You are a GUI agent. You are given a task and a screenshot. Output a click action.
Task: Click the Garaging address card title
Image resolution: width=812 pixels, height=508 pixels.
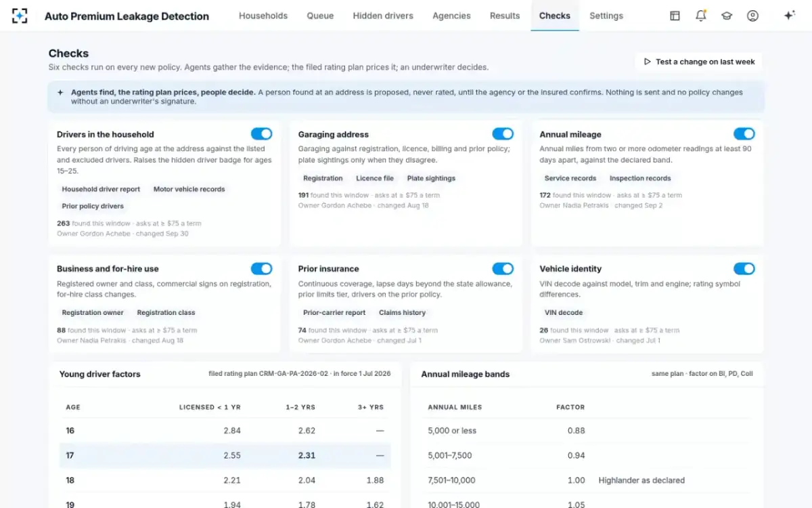click(x=334, y=135)
